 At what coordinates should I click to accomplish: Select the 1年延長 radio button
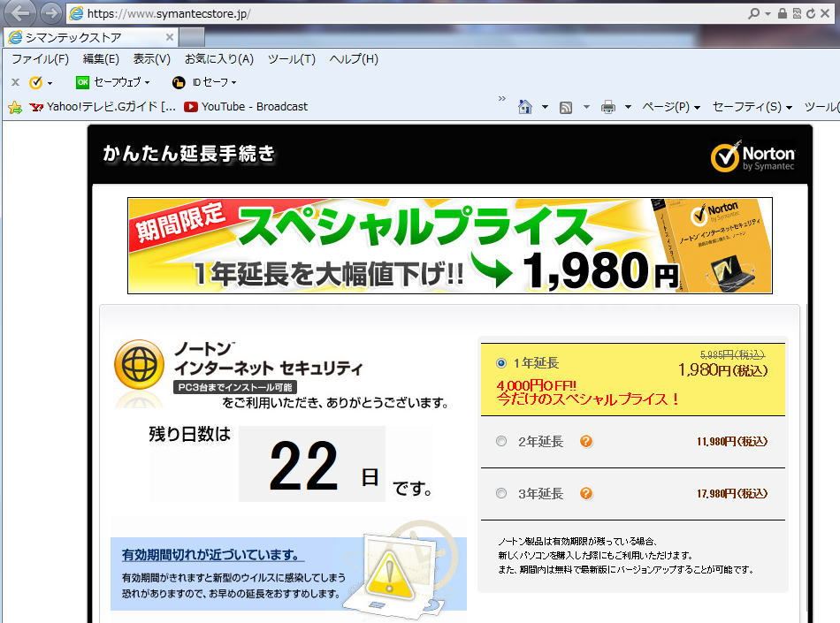click(500, 363)
